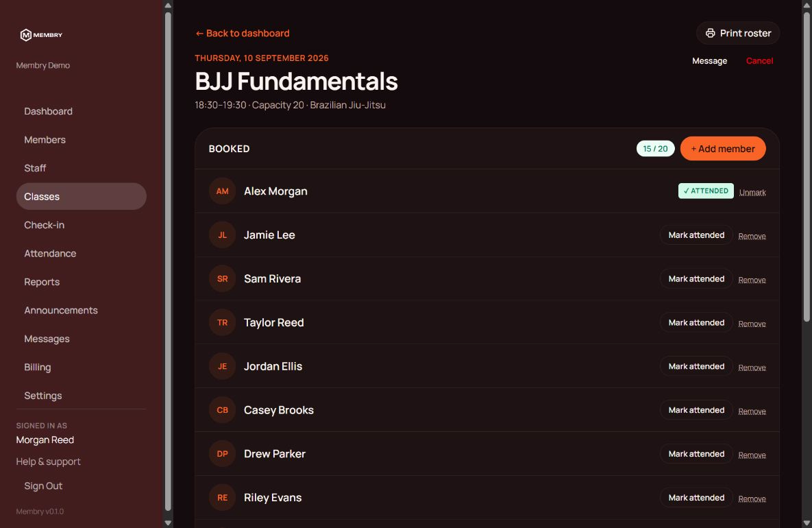Click Jamie Lee's JL avatar
The height and width of the screenshot is (528, 812).
click(222, 235)
